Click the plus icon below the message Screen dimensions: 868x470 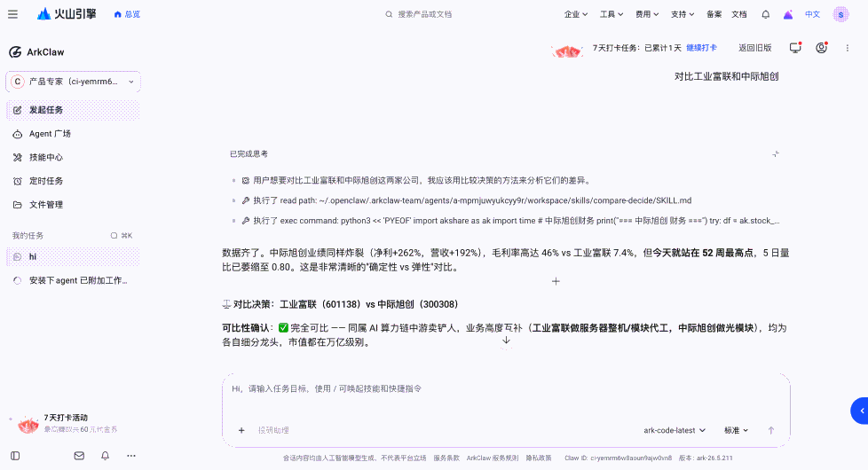[556, 281]
